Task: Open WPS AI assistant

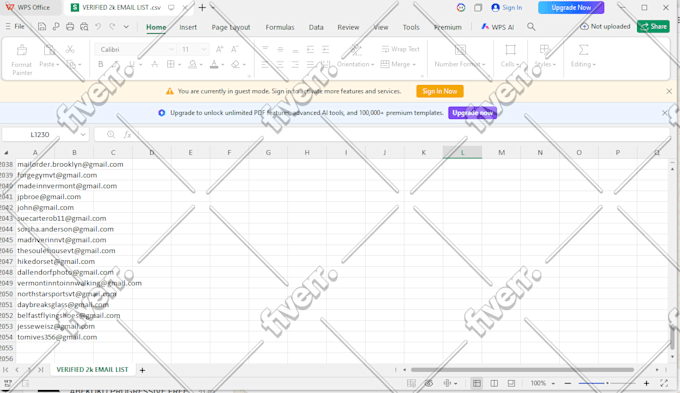Action: 498,27
